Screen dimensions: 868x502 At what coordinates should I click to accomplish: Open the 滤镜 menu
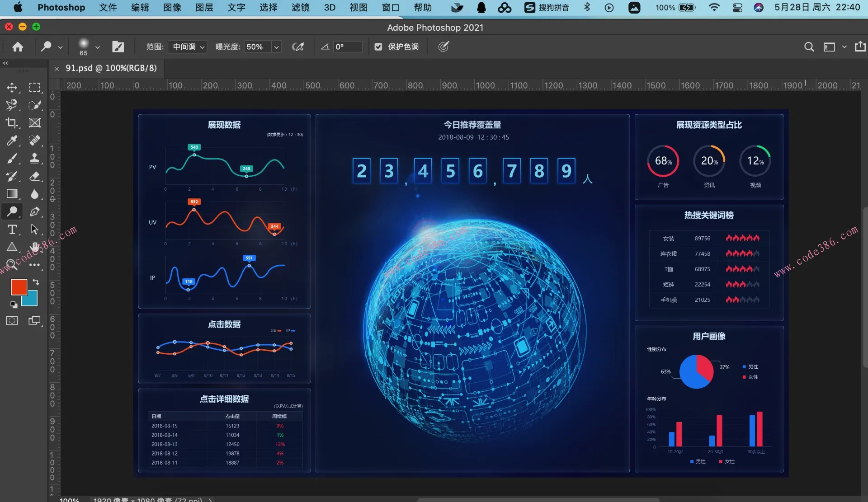tap(300, 8)
